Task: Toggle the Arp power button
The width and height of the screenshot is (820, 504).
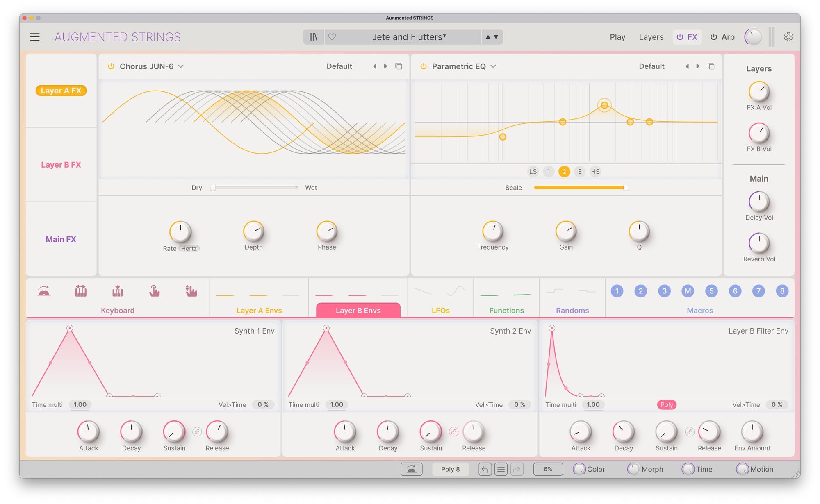Action: pos(714,37)
